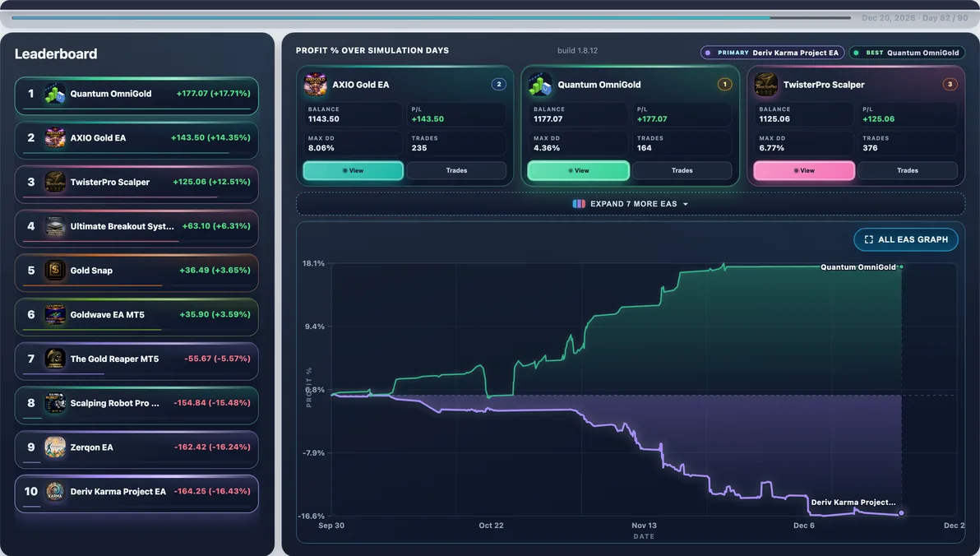This screenshot has width=980, height=556.
Task: Click the Deriv Karma Project chart endpoint
Action: click(x=901, y=513)
